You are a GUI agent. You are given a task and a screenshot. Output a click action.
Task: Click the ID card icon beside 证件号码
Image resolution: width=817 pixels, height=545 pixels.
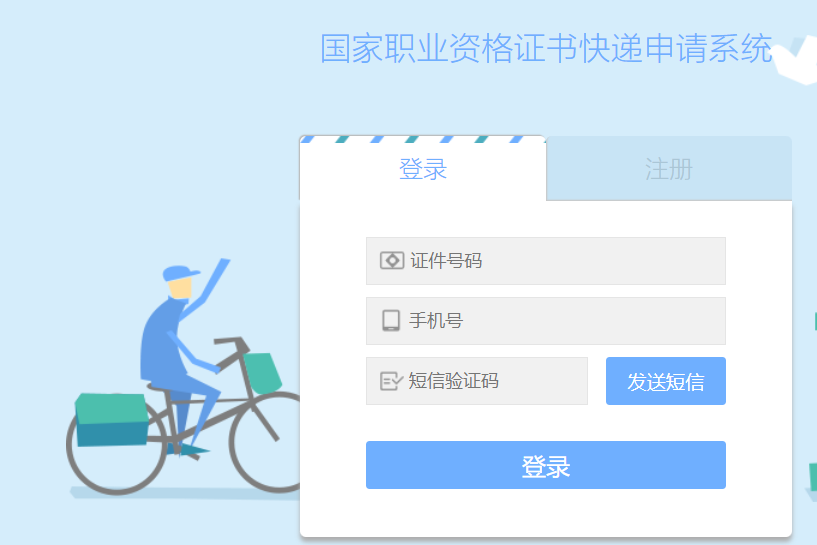pyautogui.click(x=392, y=261)
